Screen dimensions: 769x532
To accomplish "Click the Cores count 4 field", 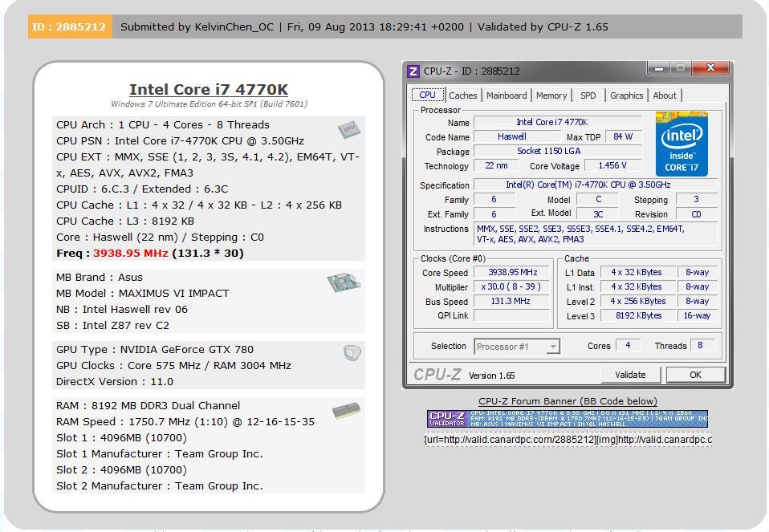I will click(x=628, y=346).
